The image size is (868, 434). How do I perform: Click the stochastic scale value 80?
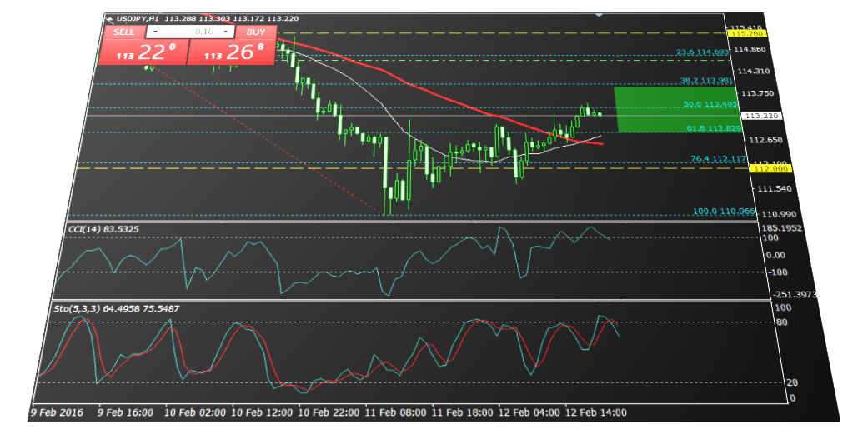pos(781,322)
